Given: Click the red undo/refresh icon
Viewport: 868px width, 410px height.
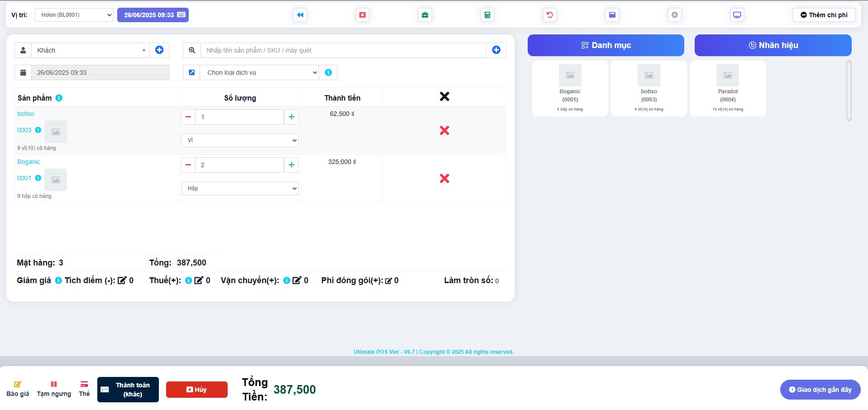Looking at the screenshot, I should click(549, 15).
